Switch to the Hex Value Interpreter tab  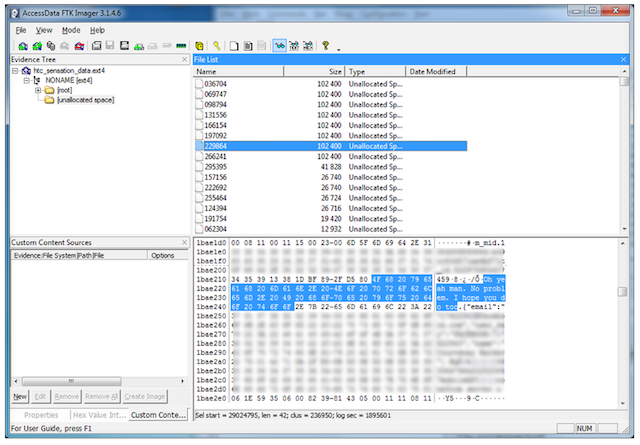click(99, 415)
